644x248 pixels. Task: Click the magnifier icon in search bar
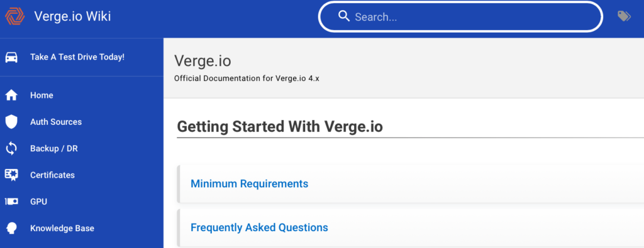[344, 16]
